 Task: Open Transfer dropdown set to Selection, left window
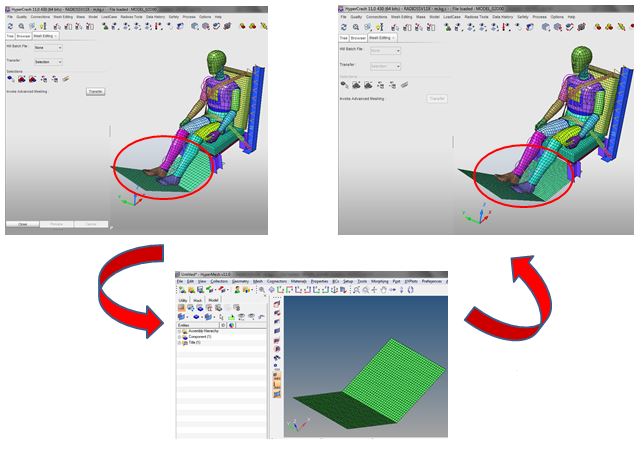(x=47, y=62)
